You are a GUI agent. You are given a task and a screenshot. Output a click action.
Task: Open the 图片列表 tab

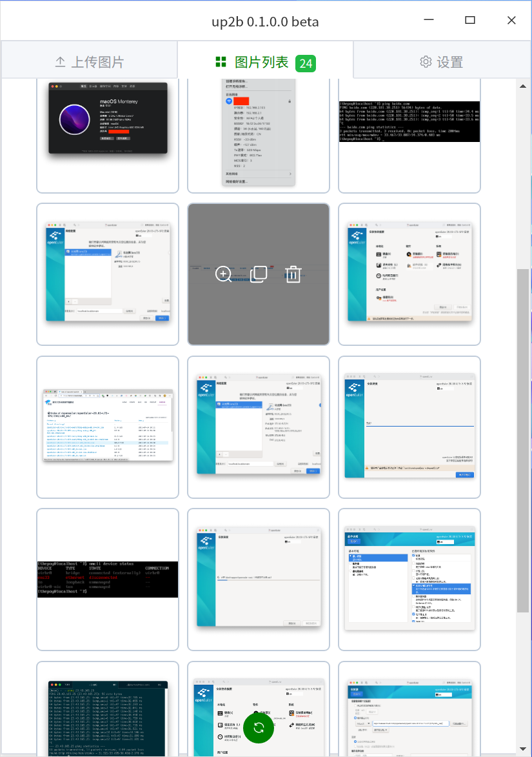[x=265, y=61]
